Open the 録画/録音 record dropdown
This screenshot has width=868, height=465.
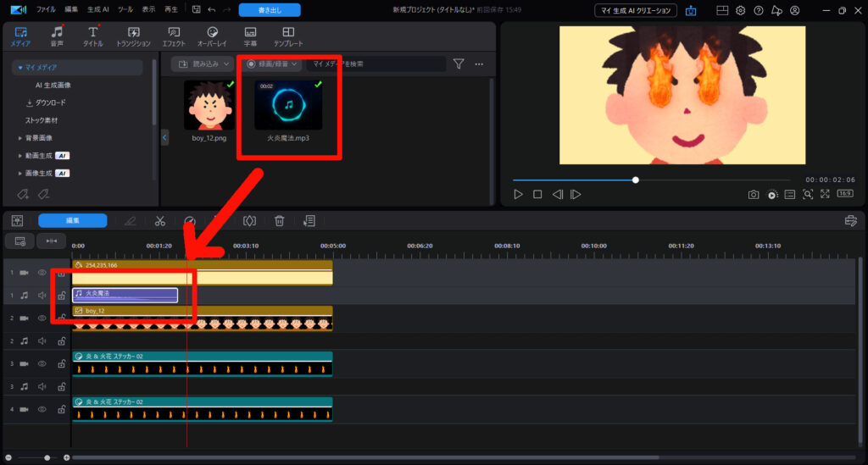click(271, 64)
